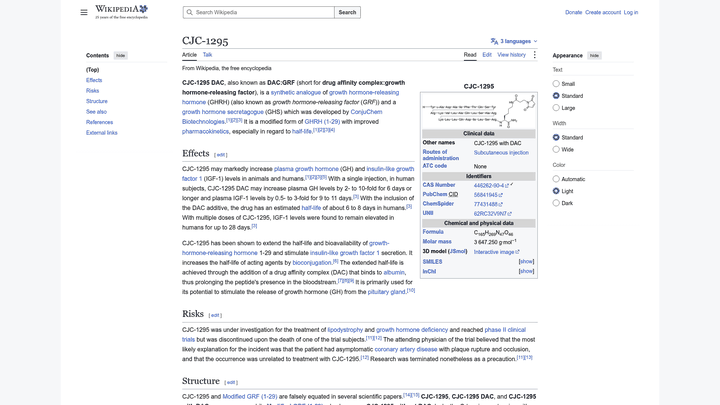Screen dimensions: 720x405
Task: Open the CJC-1295 molecular structure image
Action: (479, 110)
